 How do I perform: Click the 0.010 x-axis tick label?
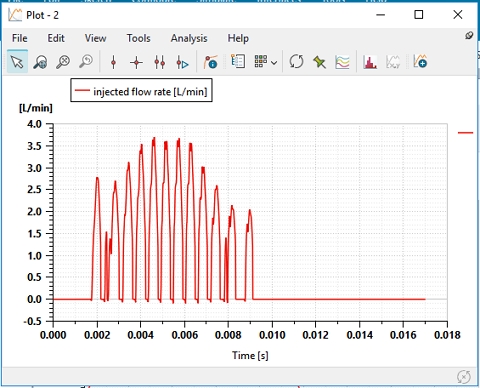point(272,335)
